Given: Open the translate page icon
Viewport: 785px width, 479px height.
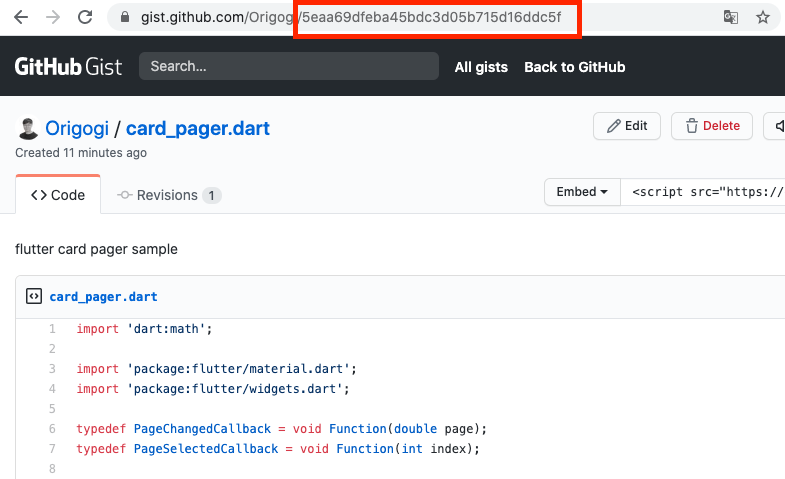Looking at the screenshot, I should (x=731, y=18).
